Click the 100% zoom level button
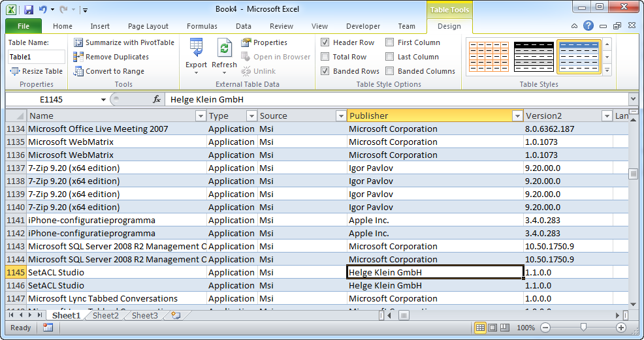The height and width of the screenshot is (340, 644). [526, 328]
